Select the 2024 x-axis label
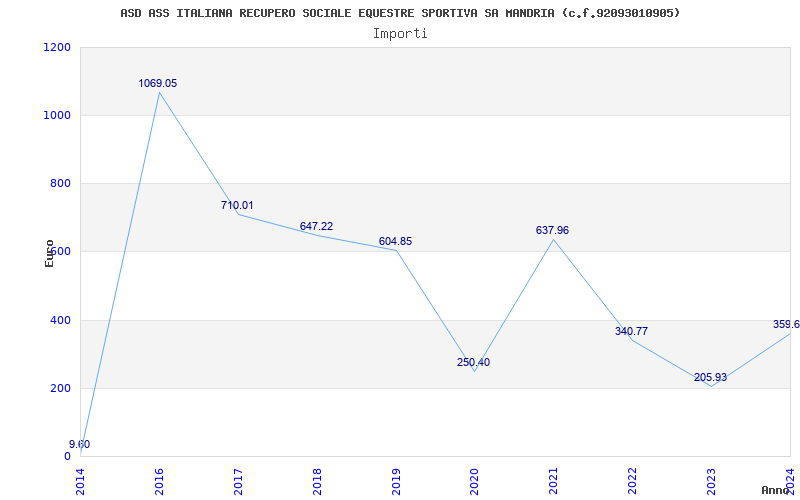The image size is (800, 500). click(x=790, y=482)
